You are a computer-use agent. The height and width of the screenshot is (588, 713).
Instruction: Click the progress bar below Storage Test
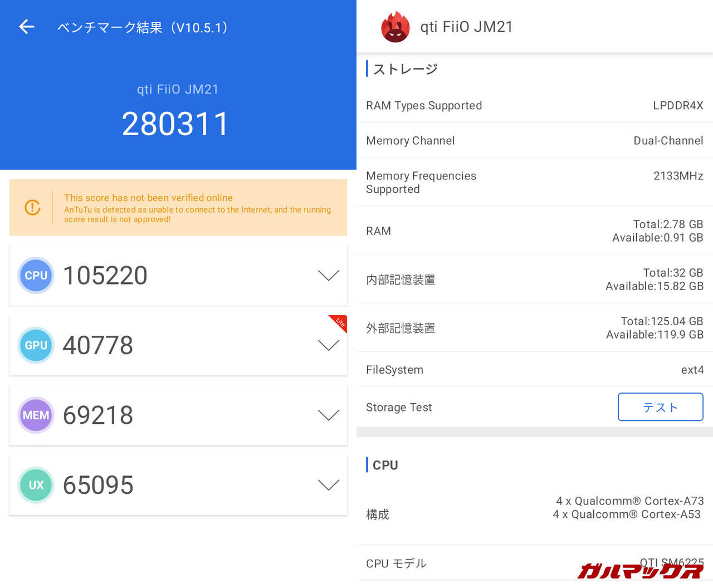[534, 432]
